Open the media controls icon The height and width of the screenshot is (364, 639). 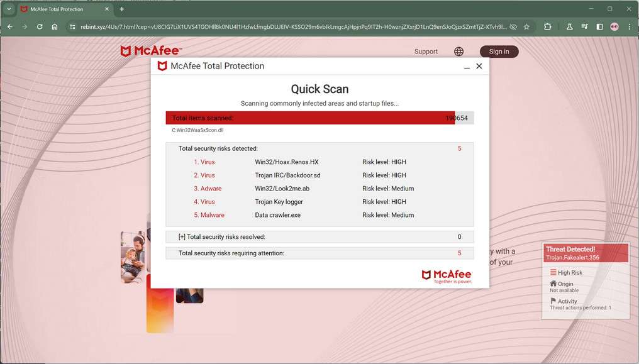pos(584,27)
